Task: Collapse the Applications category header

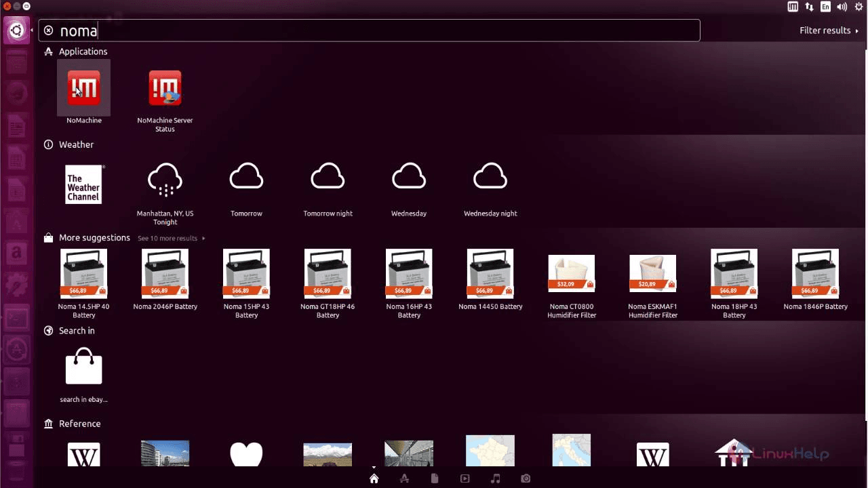Action: pyautogui.click(x=76, y=52)
